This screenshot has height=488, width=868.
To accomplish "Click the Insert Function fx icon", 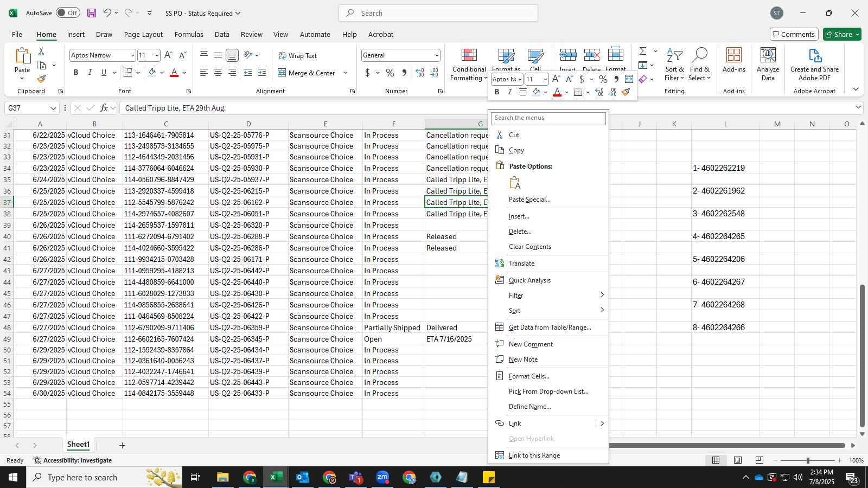I will click(x=104, y=108).
